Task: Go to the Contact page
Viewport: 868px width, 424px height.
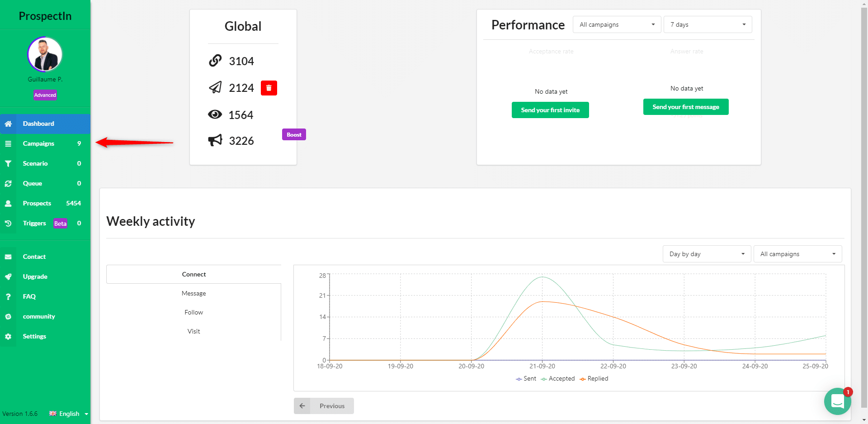Action: [x=45, y=257]
